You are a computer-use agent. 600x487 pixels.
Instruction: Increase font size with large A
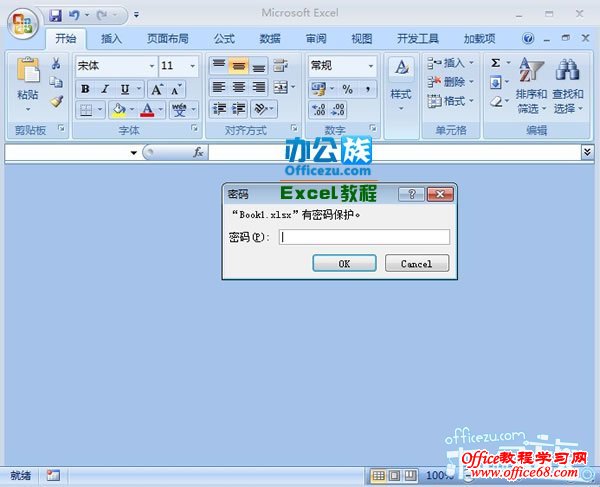157,90
